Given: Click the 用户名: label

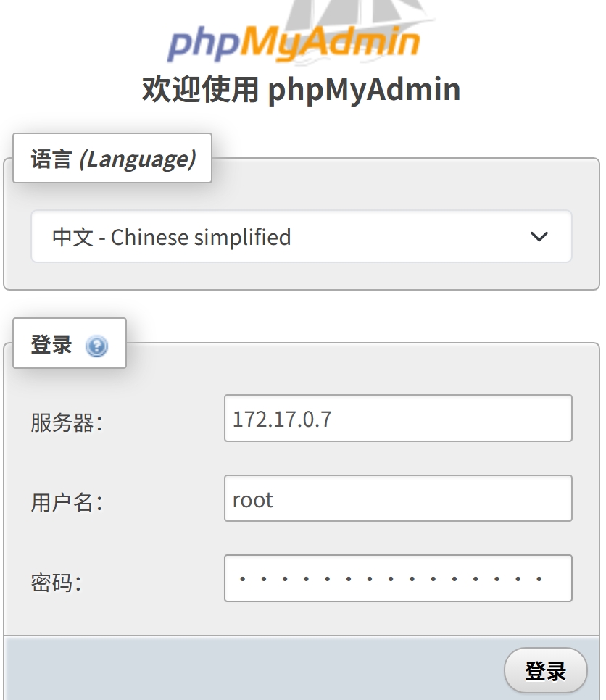Looking at the screenshot, I should [x=67, y=502].
